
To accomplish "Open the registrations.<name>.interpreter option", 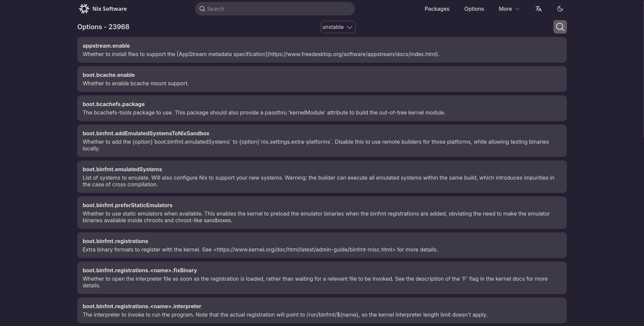I will pos(142,306).
